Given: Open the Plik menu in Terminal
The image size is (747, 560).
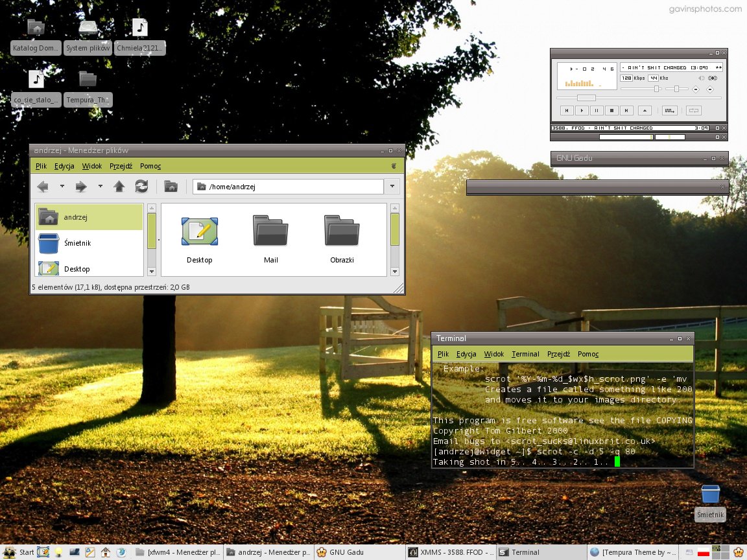Looking at the screenshot, I should pos(443,354).
